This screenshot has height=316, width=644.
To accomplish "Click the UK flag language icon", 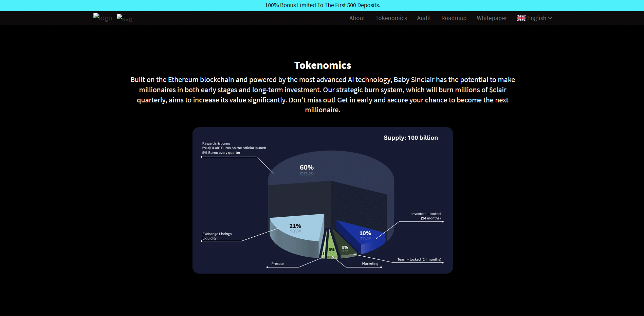I will point(521,18).
